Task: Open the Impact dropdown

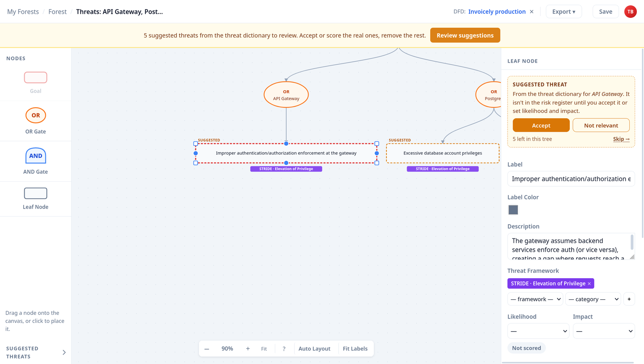Action: [604, 331]
